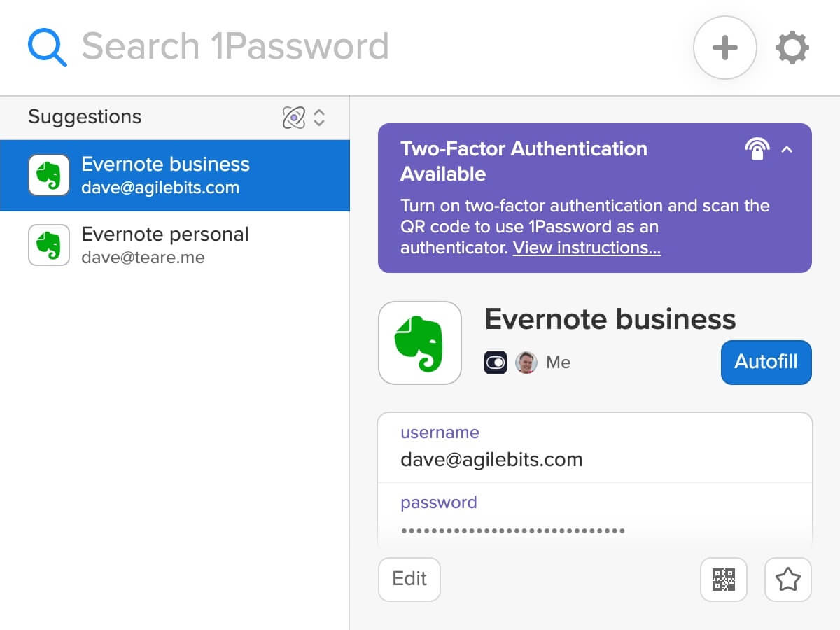Click the vault toggle icon beside Me avatar
The width and height of the screenshot is (840, 630).
(x=495, y=363)
